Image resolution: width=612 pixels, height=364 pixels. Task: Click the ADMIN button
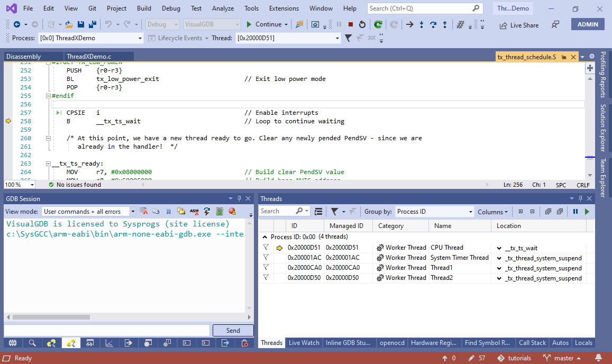588,24
